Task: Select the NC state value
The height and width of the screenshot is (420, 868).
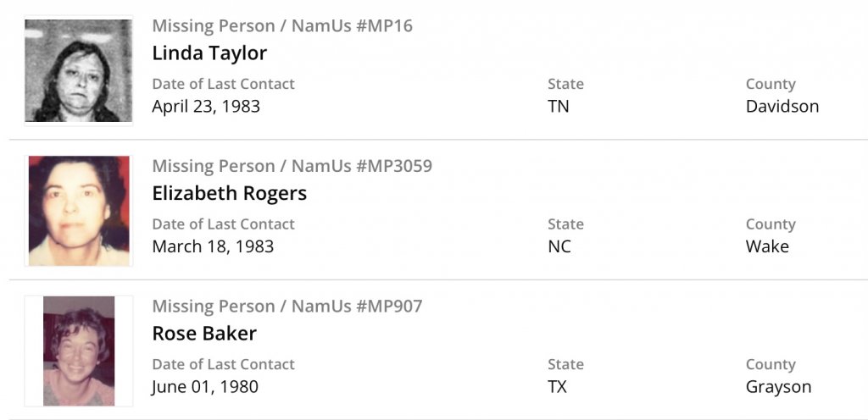Action: pyautogui.click(x=559, y=246)
